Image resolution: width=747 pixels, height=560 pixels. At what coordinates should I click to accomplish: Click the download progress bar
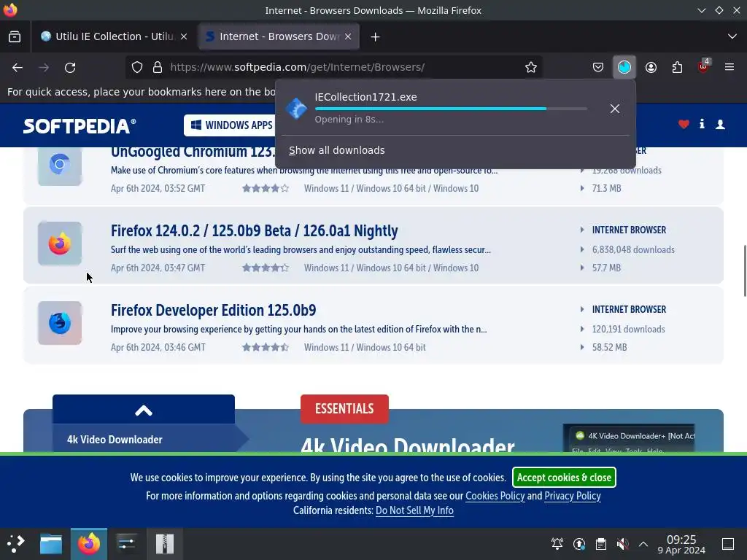[451, 109]
